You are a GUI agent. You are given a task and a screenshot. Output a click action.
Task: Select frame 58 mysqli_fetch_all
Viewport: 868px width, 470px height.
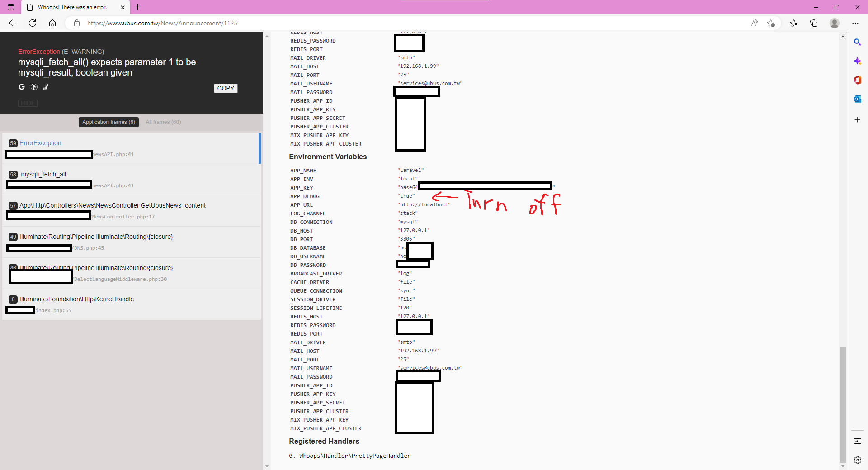tap(131, 180)
